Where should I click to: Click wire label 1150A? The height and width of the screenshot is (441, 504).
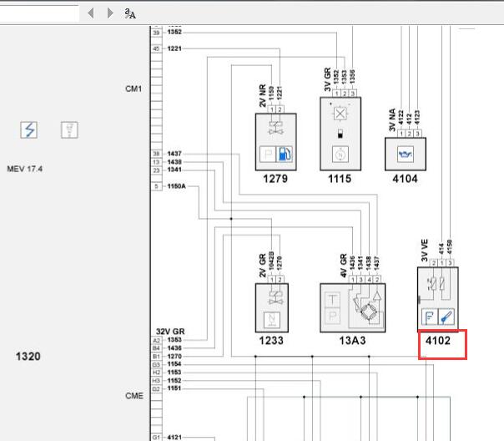coord(176,186)
